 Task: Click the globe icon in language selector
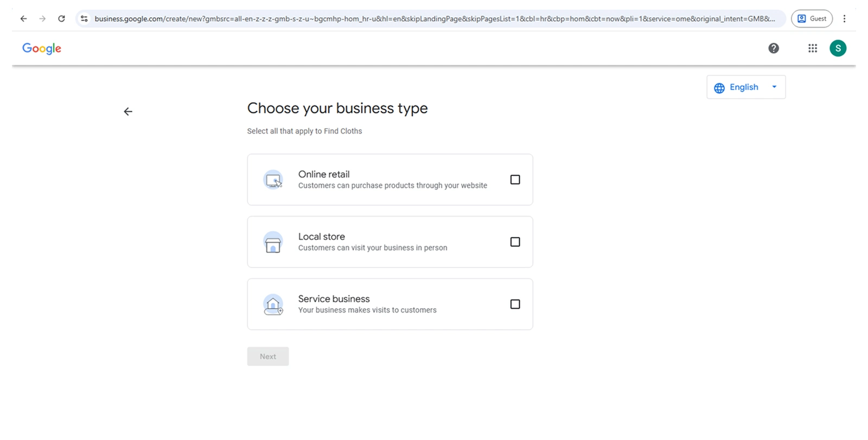click(x=719, y=88)
